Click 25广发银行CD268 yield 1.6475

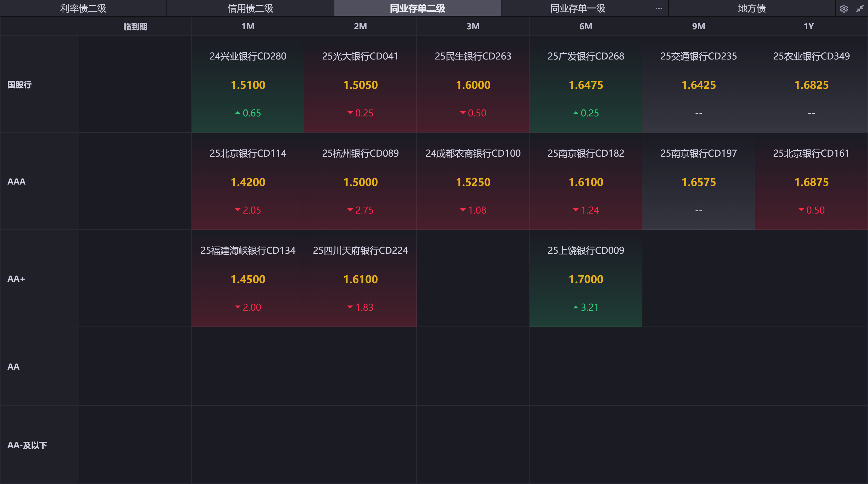click(586, 85)
